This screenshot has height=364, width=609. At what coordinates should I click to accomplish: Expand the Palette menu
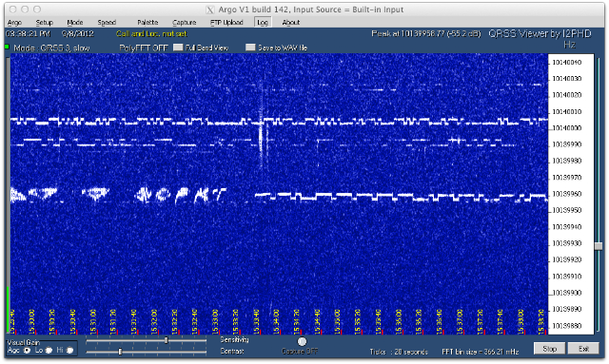(x=147, y=23)
